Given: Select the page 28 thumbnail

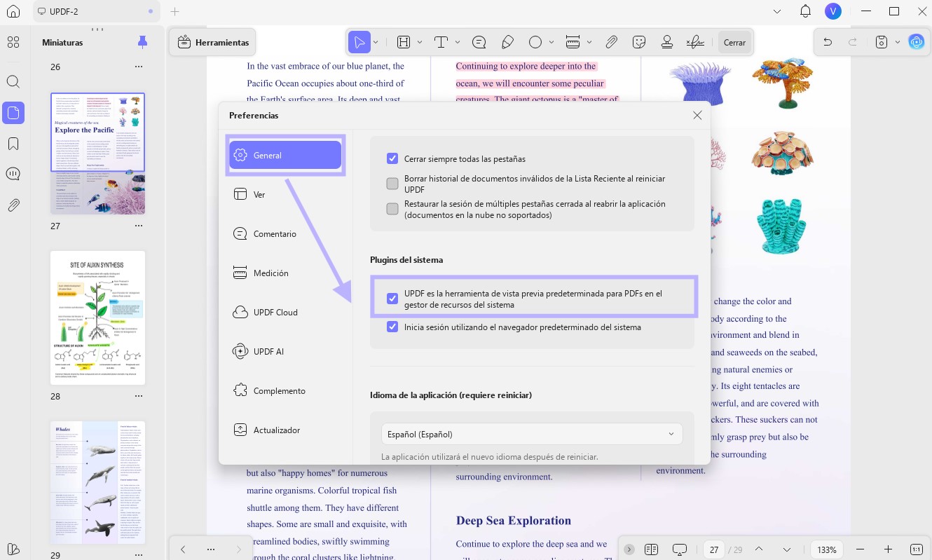Looking at the screenshot, I should 97,317.
